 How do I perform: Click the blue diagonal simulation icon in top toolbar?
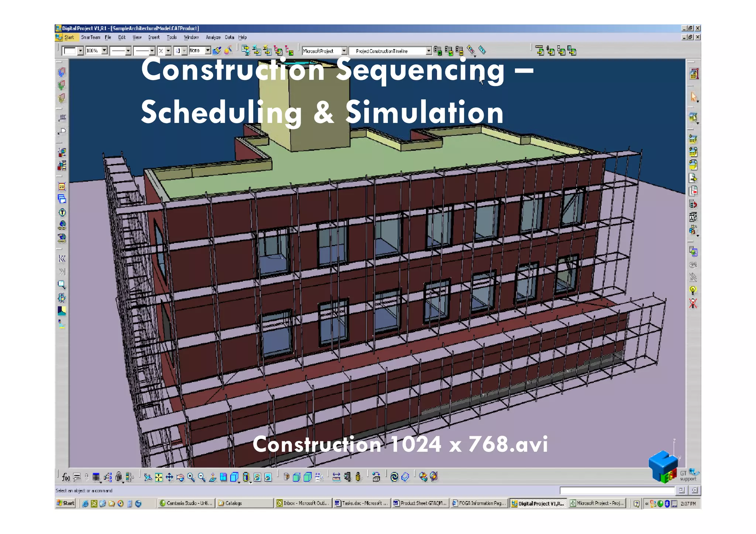482,50
